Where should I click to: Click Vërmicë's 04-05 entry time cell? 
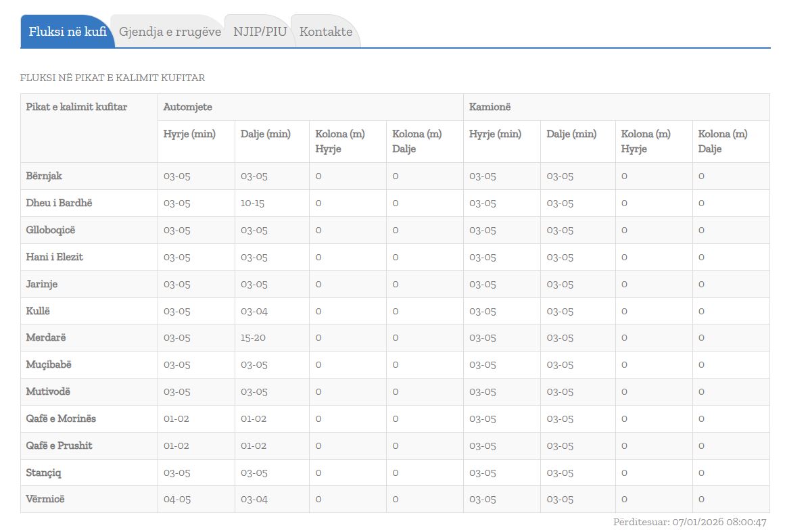point(176,500)
